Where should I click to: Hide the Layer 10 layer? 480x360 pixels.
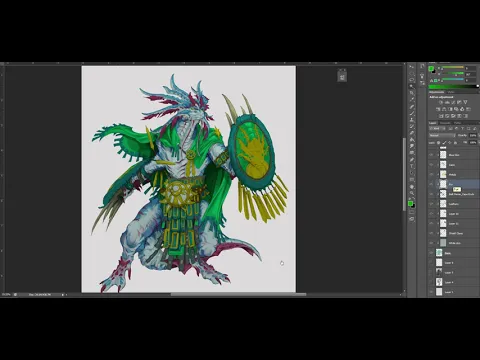click(x=431, y=214)
